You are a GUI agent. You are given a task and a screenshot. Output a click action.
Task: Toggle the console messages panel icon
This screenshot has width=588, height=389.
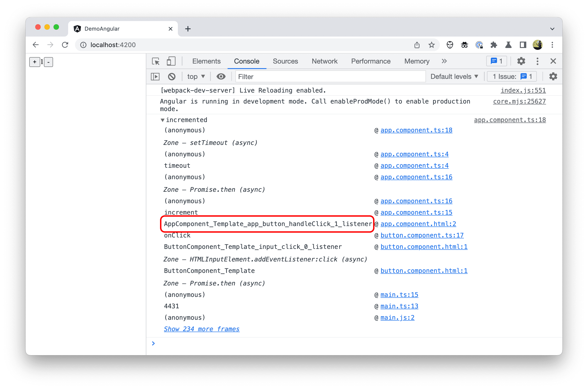tap(155, 77)
